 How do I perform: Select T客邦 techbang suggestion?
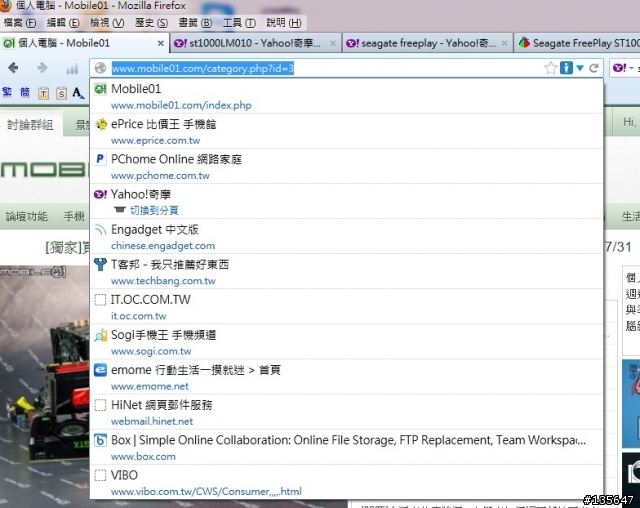(346, 272)
